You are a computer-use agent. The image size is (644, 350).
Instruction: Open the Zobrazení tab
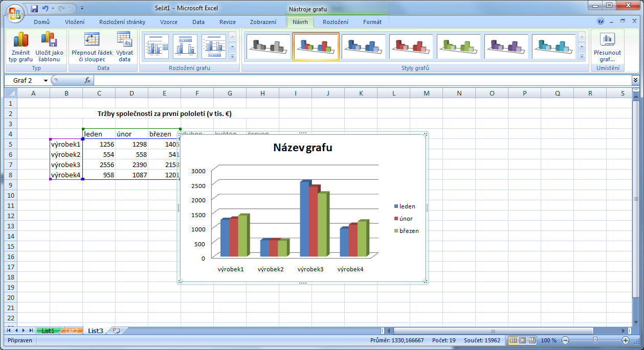263,22
